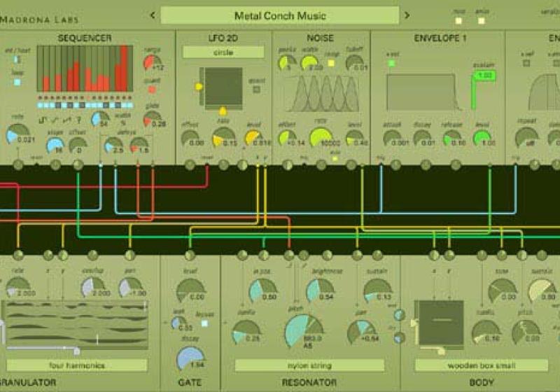Click the sequencer offset dial showing 0
The height and width of the screenshot is (392, 560).
pyautogui.click(x=78, y=145)
